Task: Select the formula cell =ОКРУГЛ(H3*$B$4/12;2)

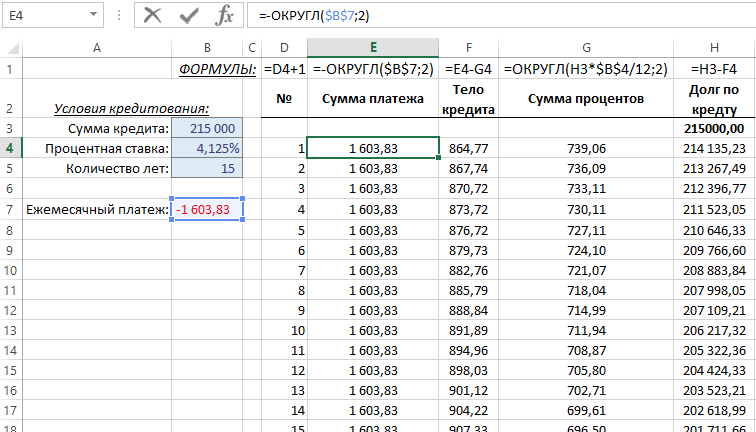Action: (x=586, y=69)
